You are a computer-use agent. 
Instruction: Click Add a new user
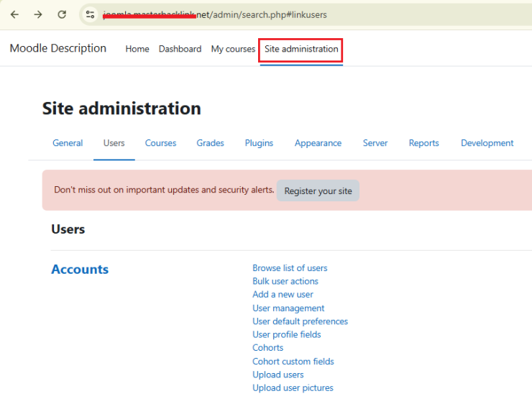click(x=283, y=295)
